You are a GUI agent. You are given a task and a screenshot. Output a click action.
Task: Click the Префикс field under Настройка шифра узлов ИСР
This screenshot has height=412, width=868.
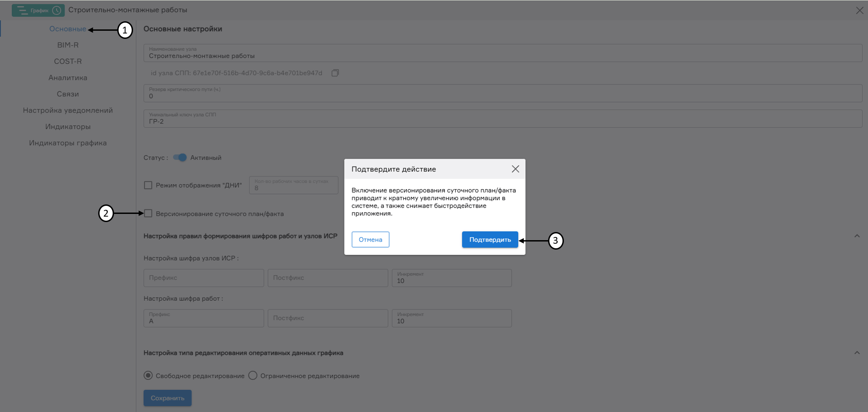tap(203, 278)
